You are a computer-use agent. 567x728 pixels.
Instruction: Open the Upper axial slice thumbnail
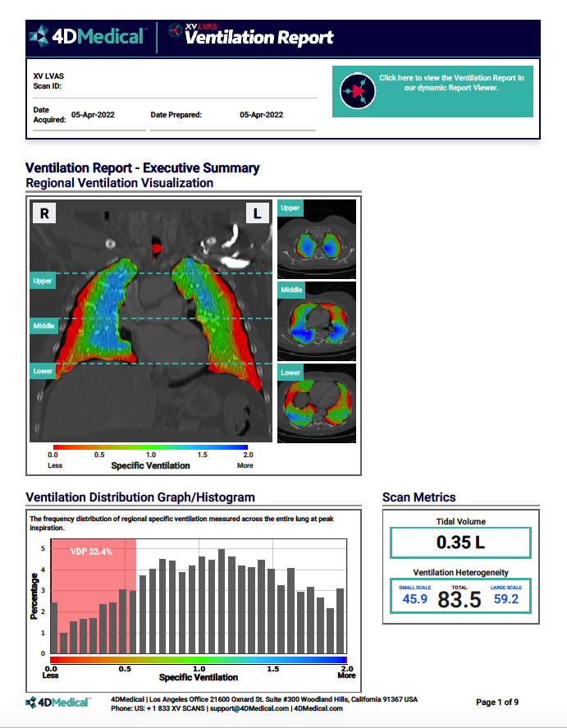pyautogui.click(x=317, y=240)
